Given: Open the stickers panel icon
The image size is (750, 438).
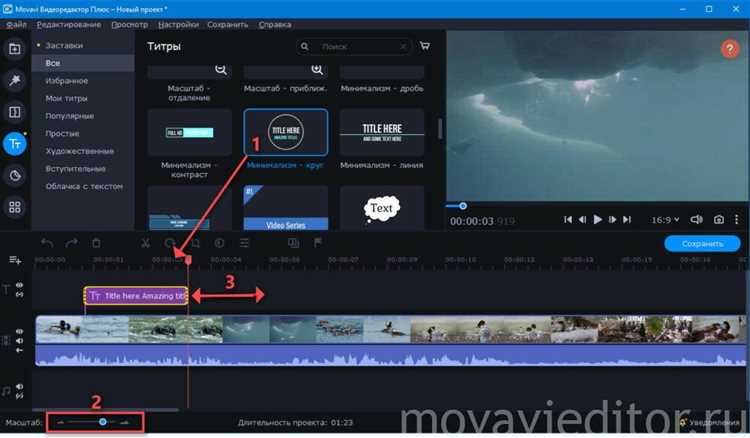Looking at the screenshot, I should pyautogui.click(x=15, y=175).
